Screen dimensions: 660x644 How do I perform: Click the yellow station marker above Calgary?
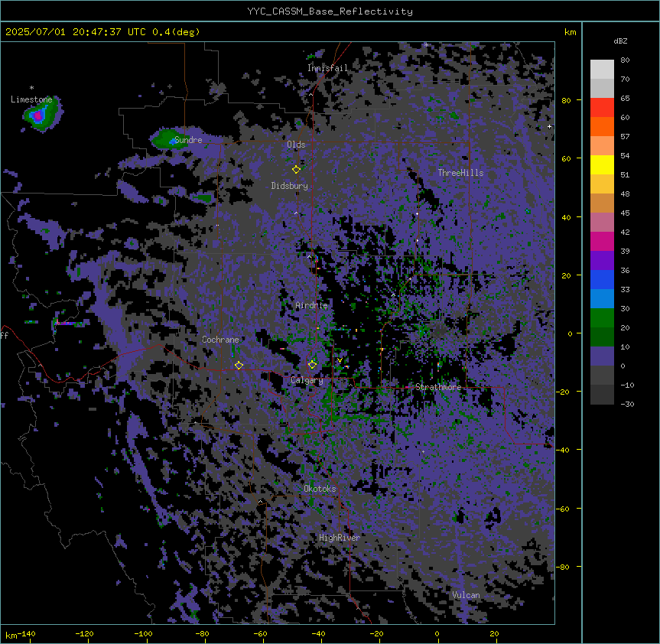pyautogui.click(x=312, y=364)
